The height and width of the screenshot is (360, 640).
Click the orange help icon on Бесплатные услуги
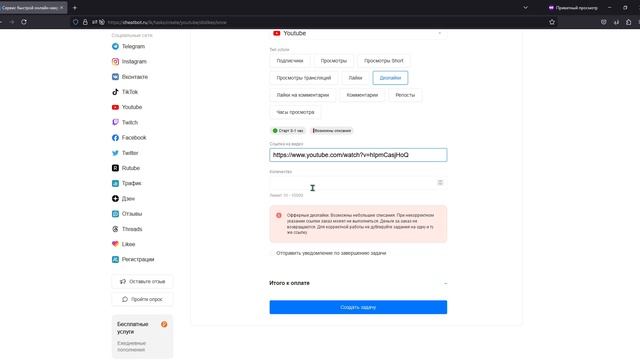click(164, 324)
